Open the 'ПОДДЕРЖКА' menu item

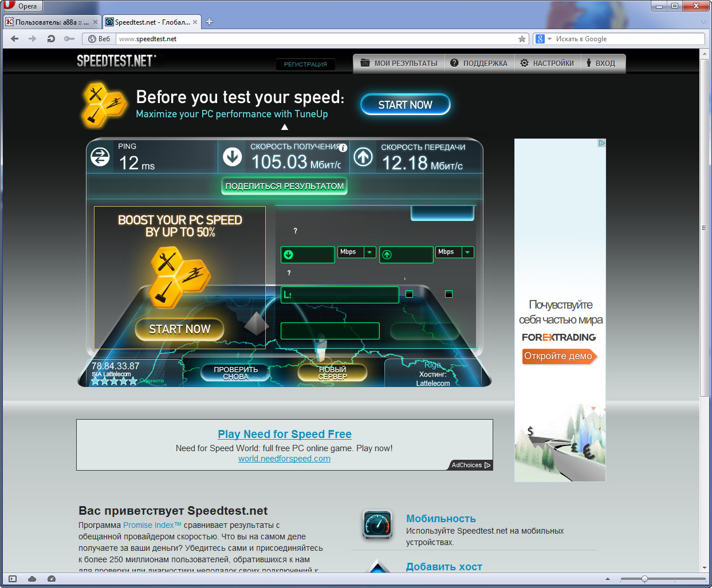(479, 64)
